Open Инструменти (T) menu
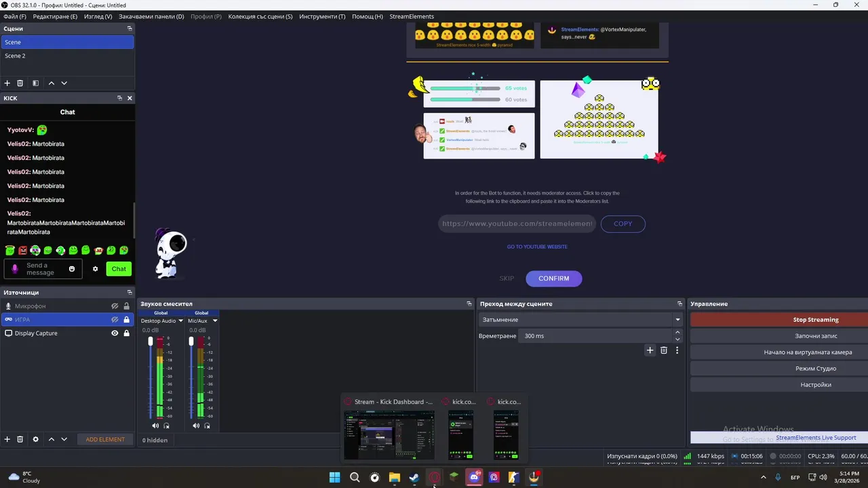868x488 pixels. pyautogui.click(x=322, y=16)
